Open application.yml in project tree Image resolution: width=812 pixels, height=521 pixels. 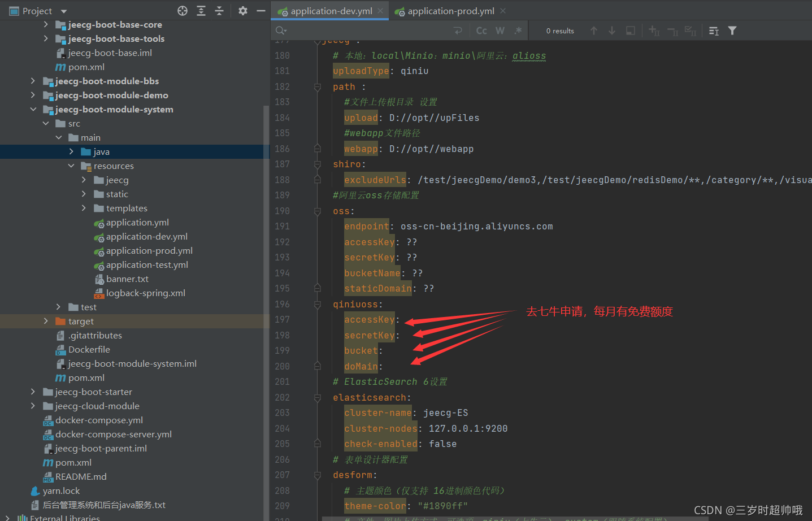(x=137, y=222)
